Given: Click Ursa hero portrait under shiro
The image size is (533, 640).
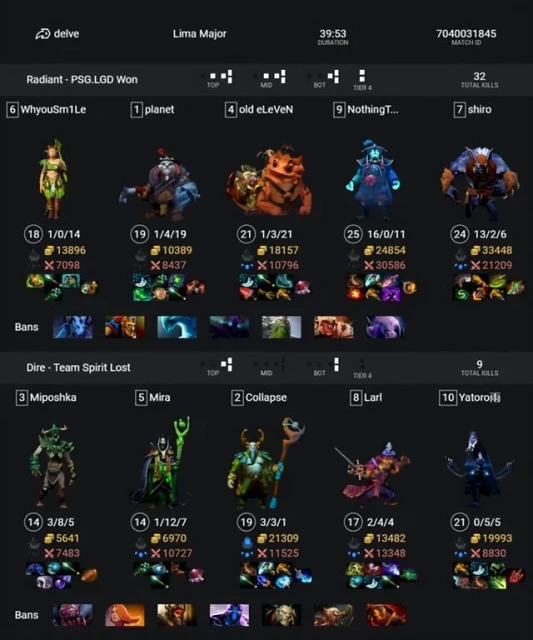Looking at the screenshot, I should (480, 182).
